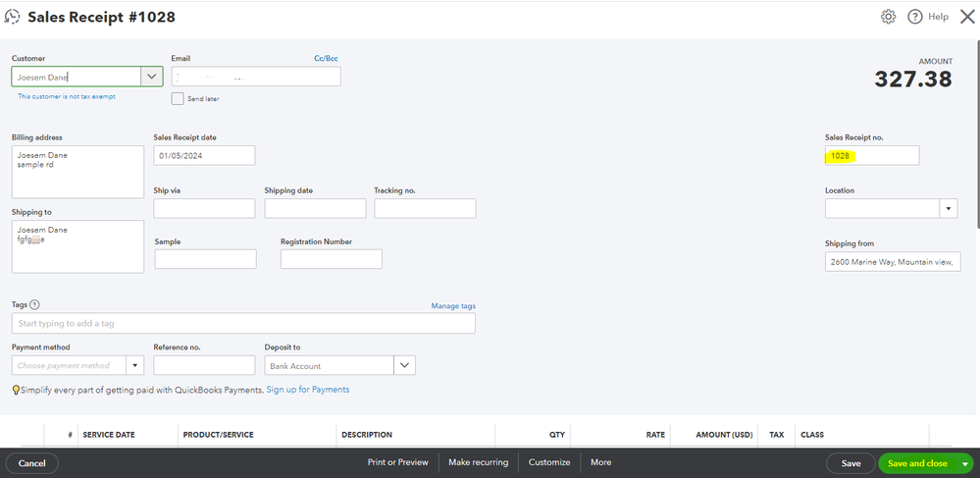Open the Location dropdown
This screenshot has height=478, width=980.
(x=948, y=208)
